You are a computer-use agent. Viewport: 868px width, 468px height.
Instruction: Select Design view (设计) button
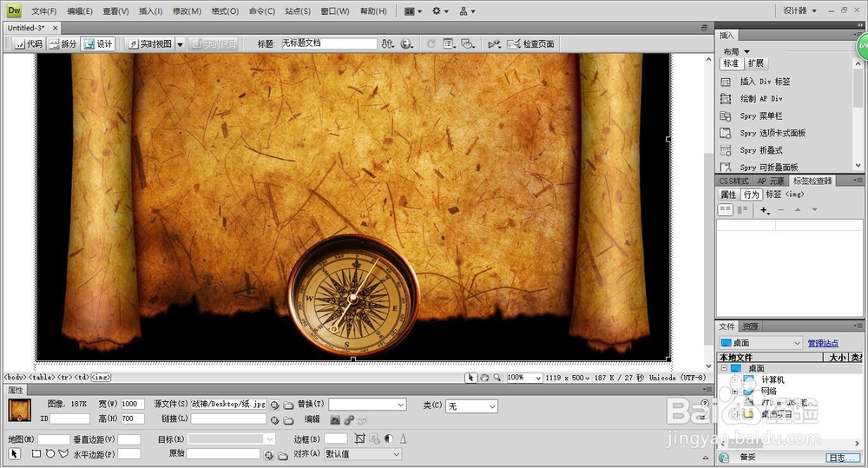pos(98,43)
